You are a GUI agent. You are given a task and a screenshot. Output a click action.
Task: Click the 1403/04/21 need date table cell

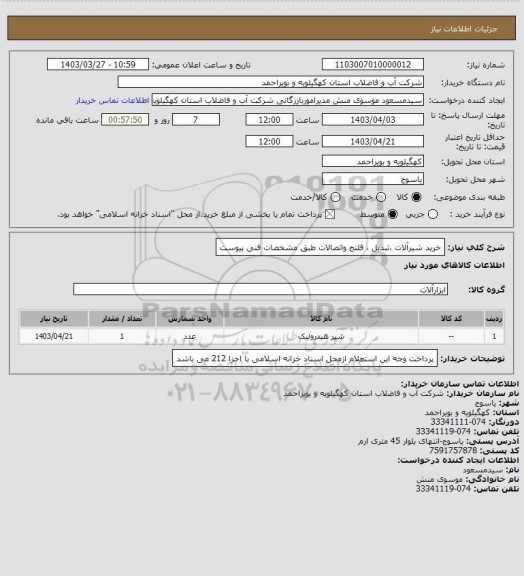pos(54,336)
